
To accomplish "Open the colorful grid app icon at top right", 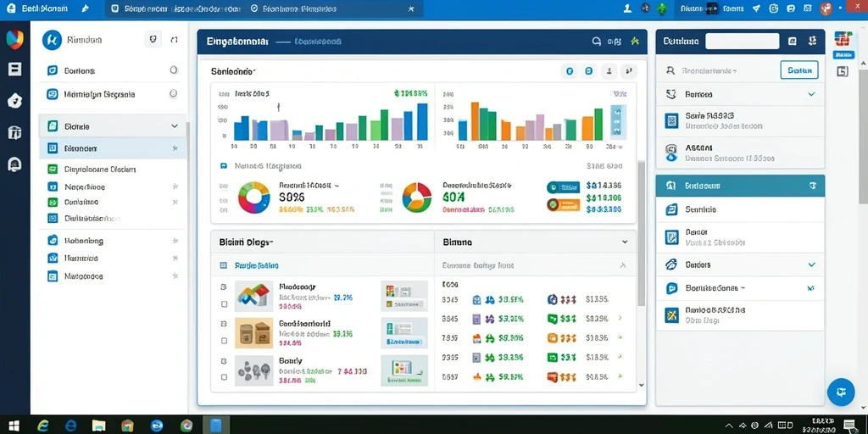I will click(x=843, y=40).
